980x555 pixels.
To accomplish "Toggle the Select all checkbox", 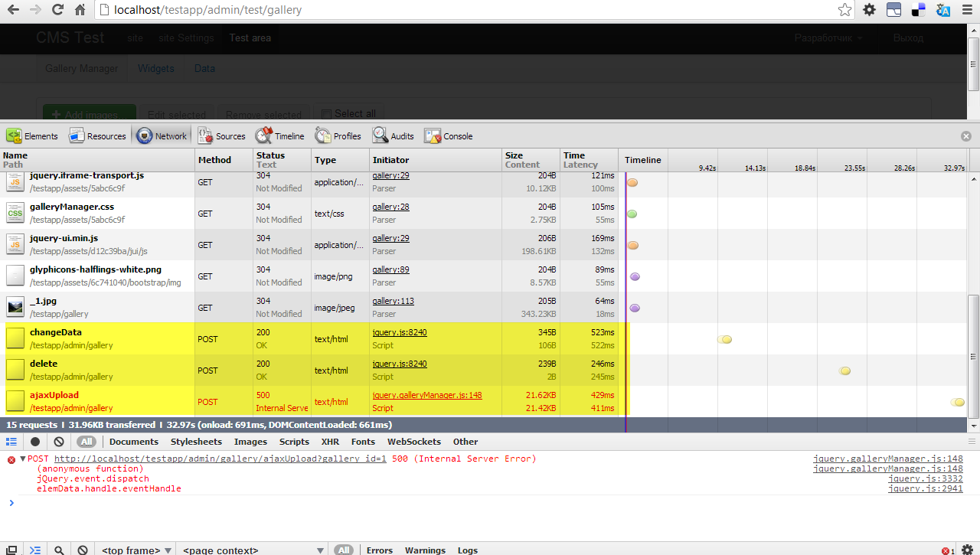I will (326, 114).
